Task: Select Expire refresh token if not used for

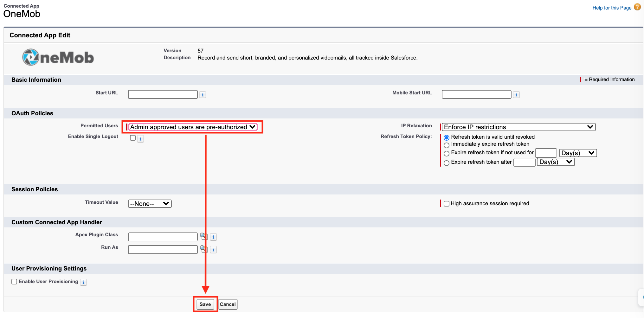Action: click(447, 153)
